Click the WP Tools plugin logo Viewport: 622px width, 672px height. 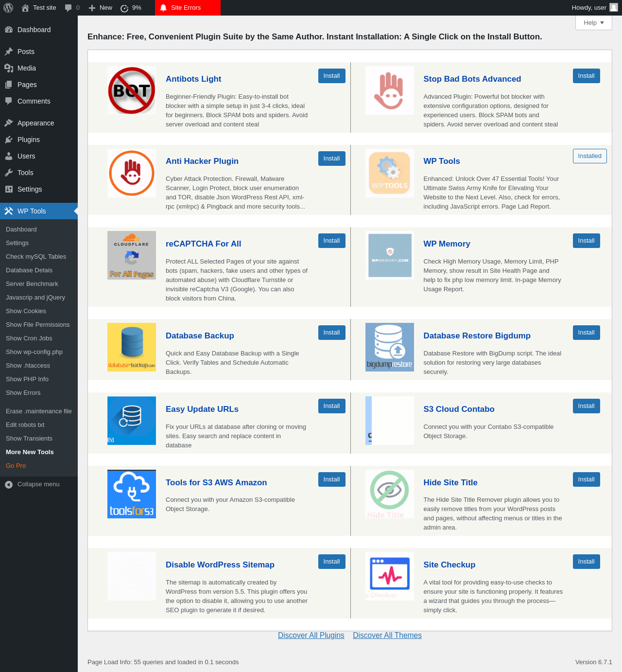coord(390,173)
